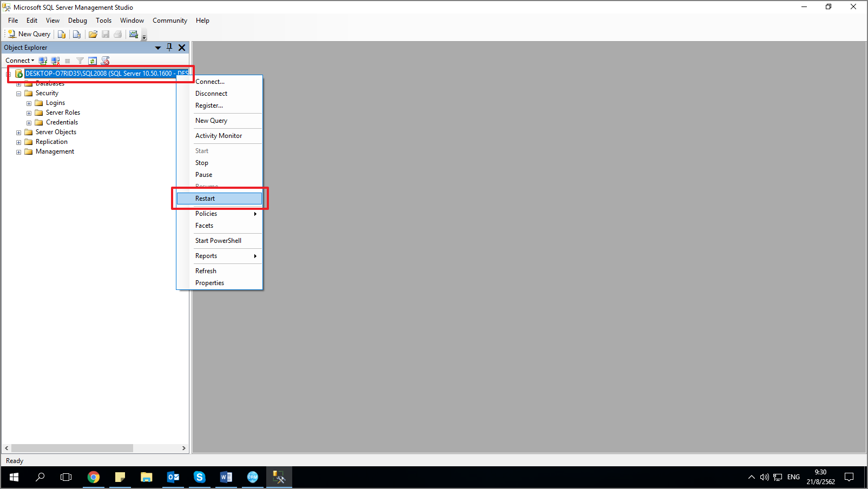Click the New Query toolbar button
Image resolution: width=868 pixels, height=489 pixels.
(29, 34)
